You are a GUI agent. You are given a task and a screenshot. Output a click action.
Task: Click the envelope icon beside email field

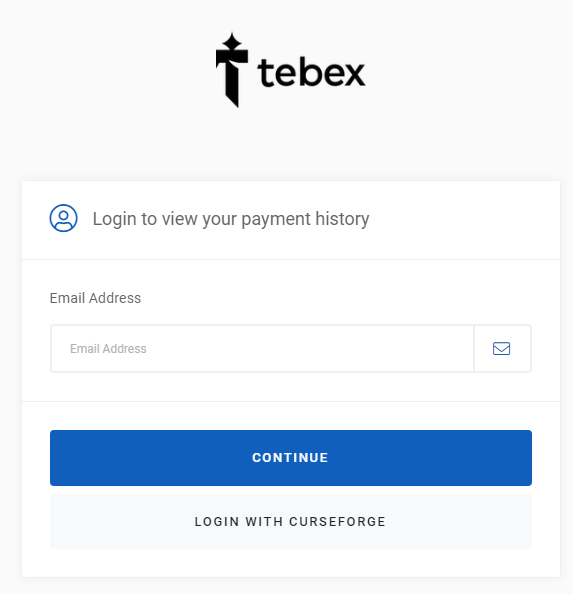click(501, 349)
